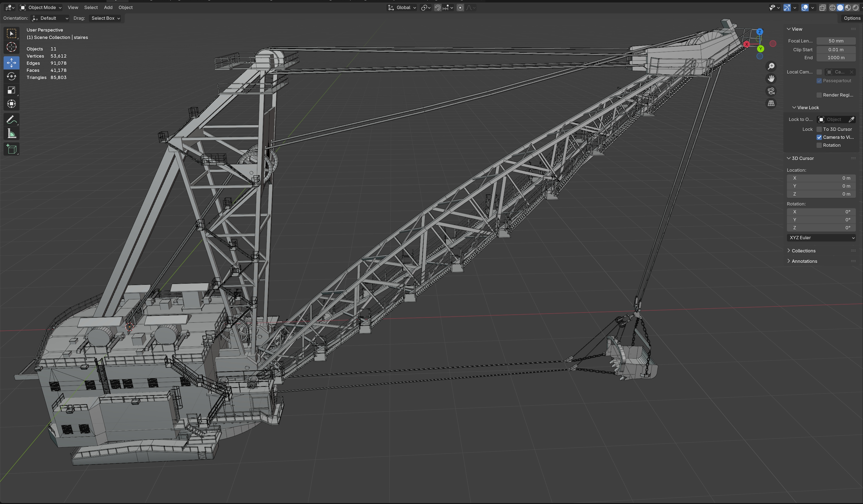Select the Cursor tool in toolbar
Image resolution: width=863 pixels, height=504 pixels.
pos(11,47)
